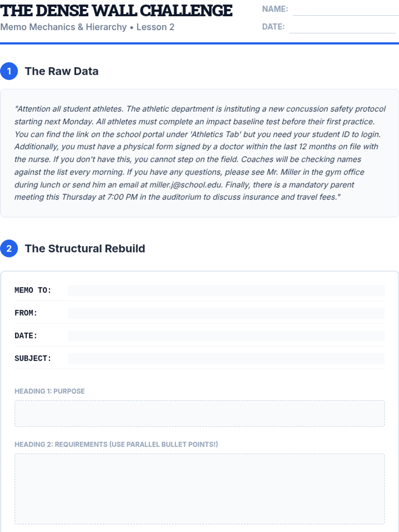
Task: Click the blue number 1 badge
Action: pos(9,71)
